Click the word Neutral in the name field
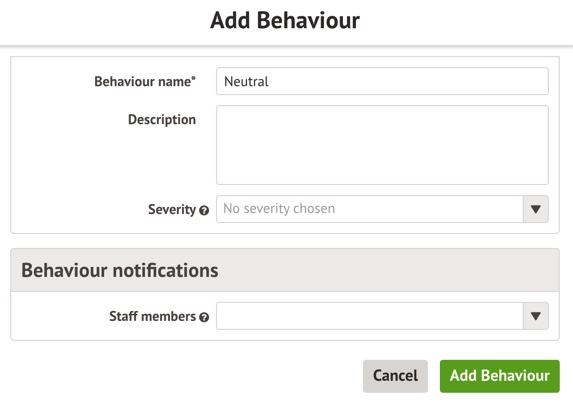 tap(246, 81)
